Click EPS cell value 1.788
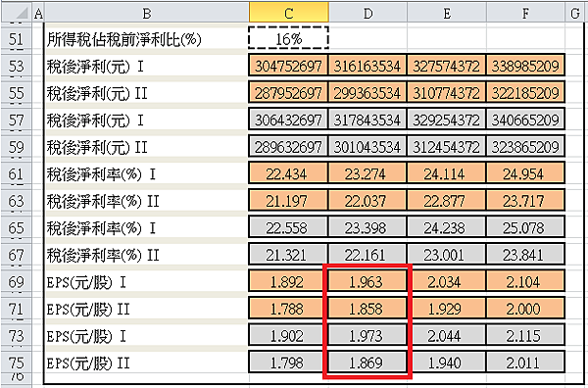Image resolution: width=588 pixels, height=388 pixels. click(288, 309)
